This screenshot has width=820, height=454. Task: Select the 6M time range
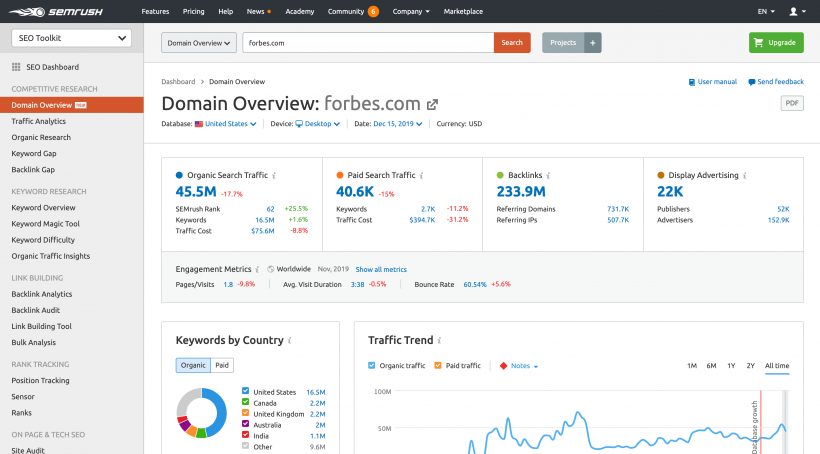click(711, 366)
